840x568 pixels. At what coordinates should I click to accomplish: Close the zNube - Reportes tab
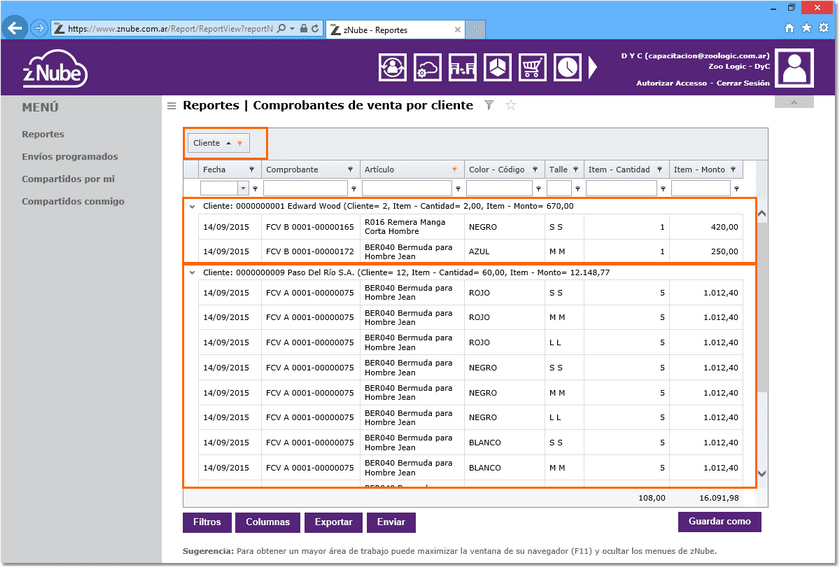pyautogui.click(x=457, y=30)
